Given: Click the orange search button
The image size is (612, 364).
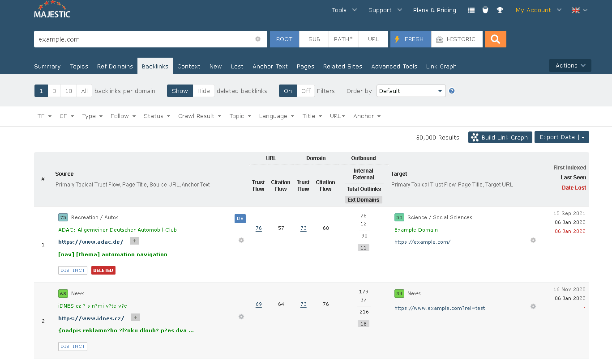Looking at the screenshot, I should 495,39.
